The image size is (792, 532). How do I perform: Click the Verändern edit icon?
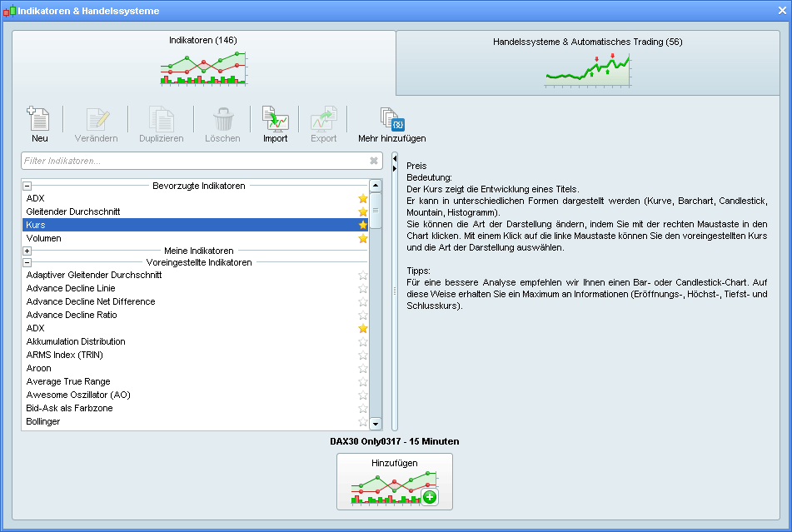click(97, 119)
